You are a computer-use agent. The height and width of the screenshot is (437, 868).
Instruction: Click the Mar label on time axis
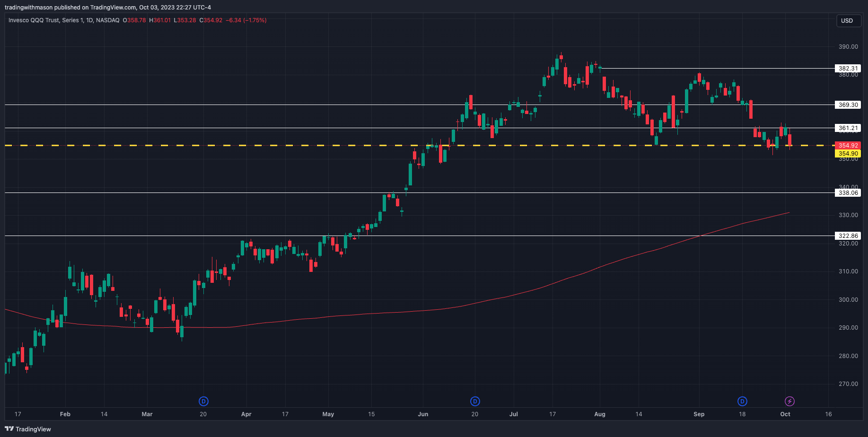point(147,414)
